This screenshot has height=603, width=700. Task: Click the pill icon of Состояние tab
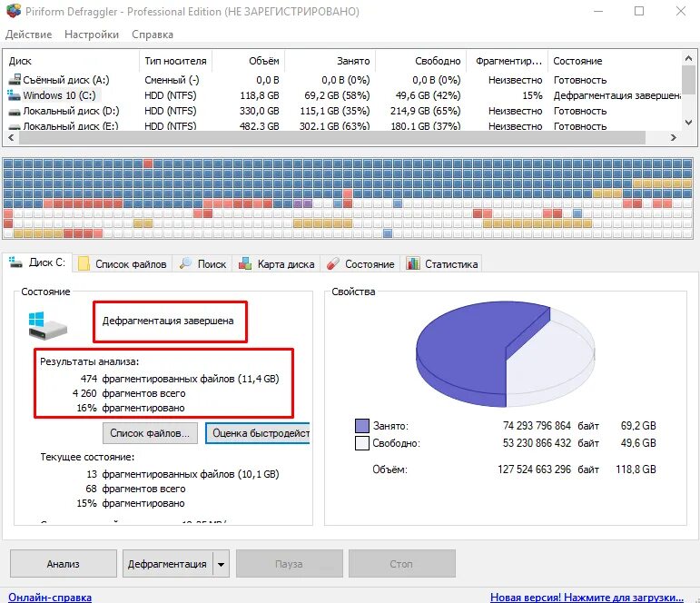[332, 263]
